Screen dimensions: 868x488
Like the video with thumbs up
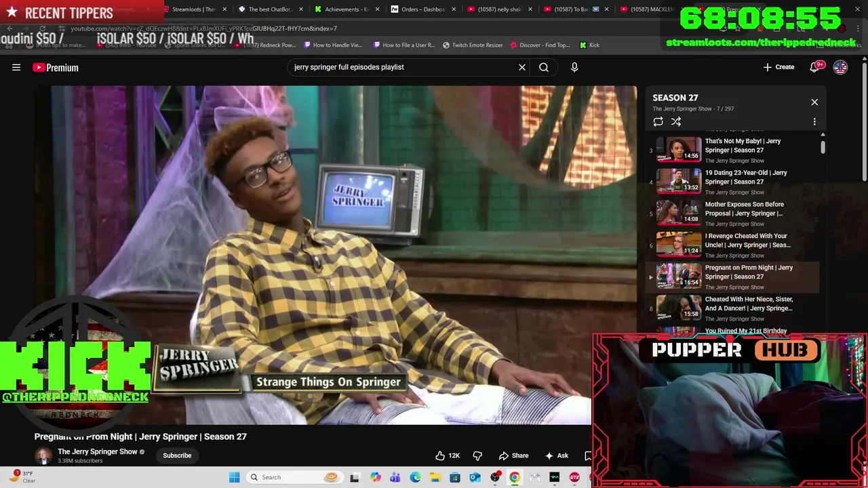coord(448,455)
